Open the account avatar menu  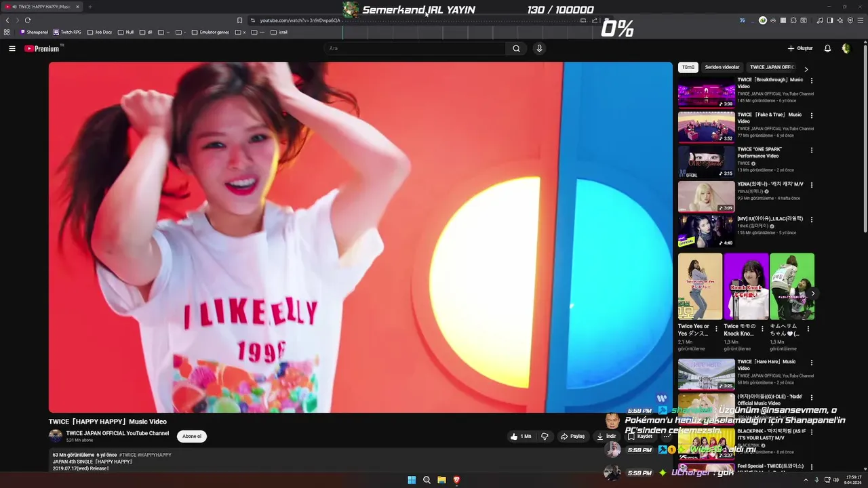[846, 49]
